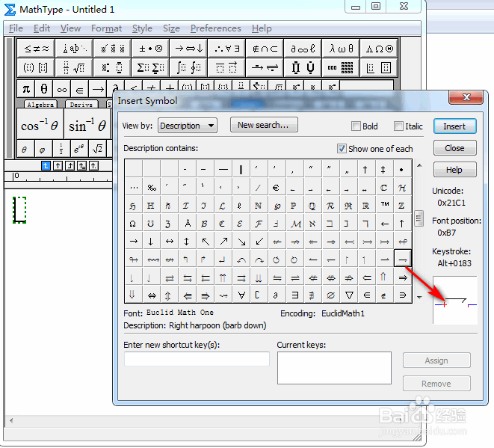Viewport: 494px width, 448px height.
Task: Open the Preferences menu
Action: click(215, 28)
